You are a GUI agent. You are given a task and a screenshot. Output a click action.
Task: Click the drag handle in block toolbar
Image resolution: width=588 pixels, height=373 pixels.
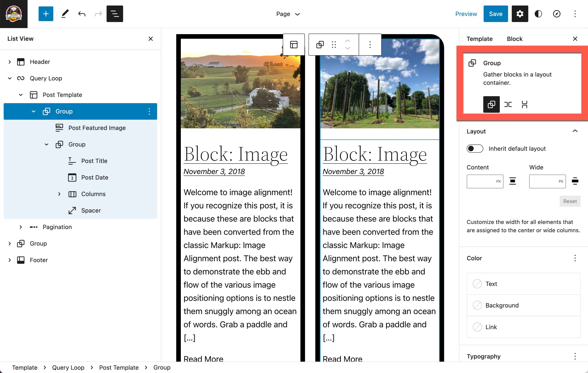(334, 45)
